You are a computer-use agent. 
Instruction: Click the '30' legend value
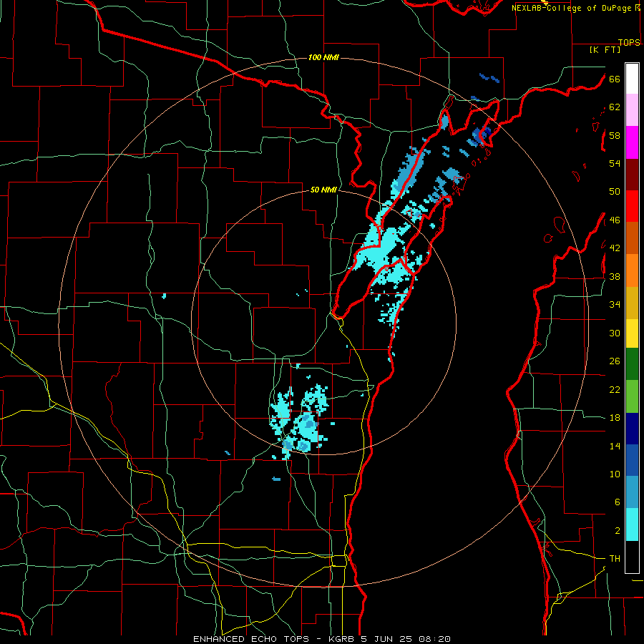[x=615, y=333]
